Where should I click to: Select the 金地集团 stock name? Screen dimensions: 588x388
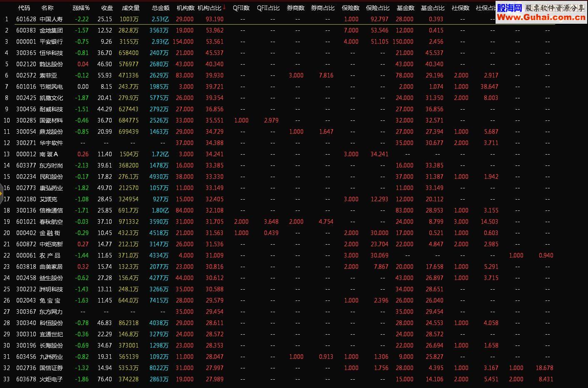click(x=51, y=30)
